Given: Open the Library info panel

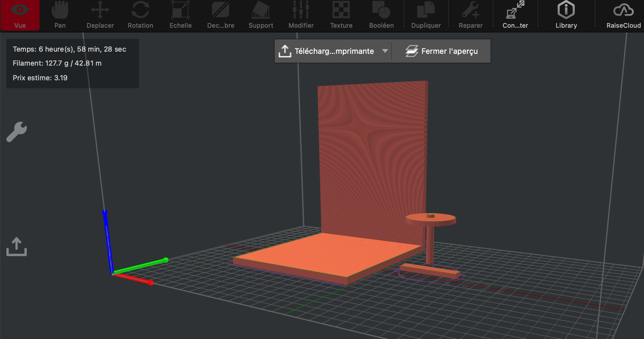Looking at the screenshot, I should pos(566,15).
